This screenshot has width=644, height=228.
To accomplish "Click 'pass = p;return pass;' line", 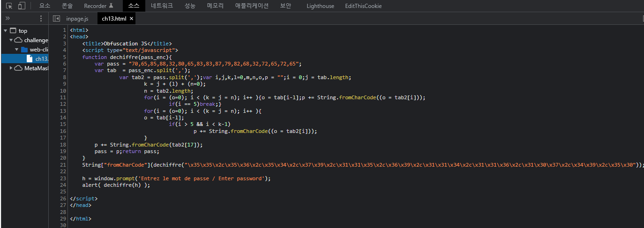I will (127, 151).
